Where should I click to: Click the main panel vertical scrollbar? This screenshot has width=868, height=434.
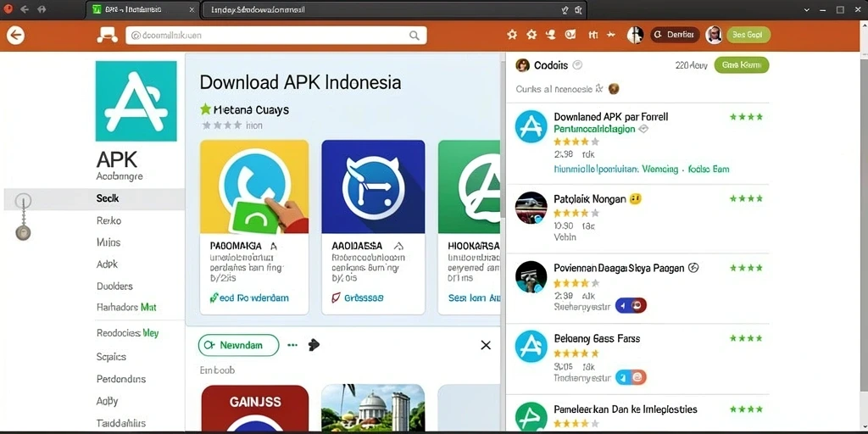coord(503,138)
